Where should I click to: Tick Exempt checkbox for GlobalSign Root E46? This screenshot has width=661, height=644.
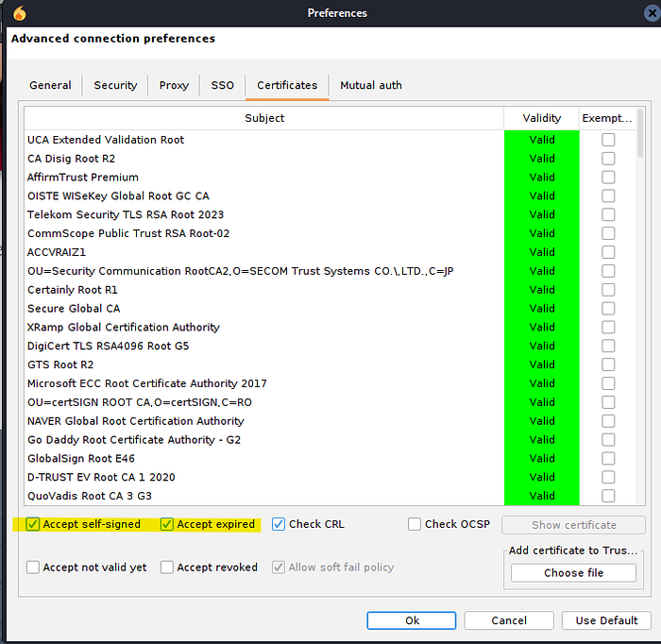point(608,458)
